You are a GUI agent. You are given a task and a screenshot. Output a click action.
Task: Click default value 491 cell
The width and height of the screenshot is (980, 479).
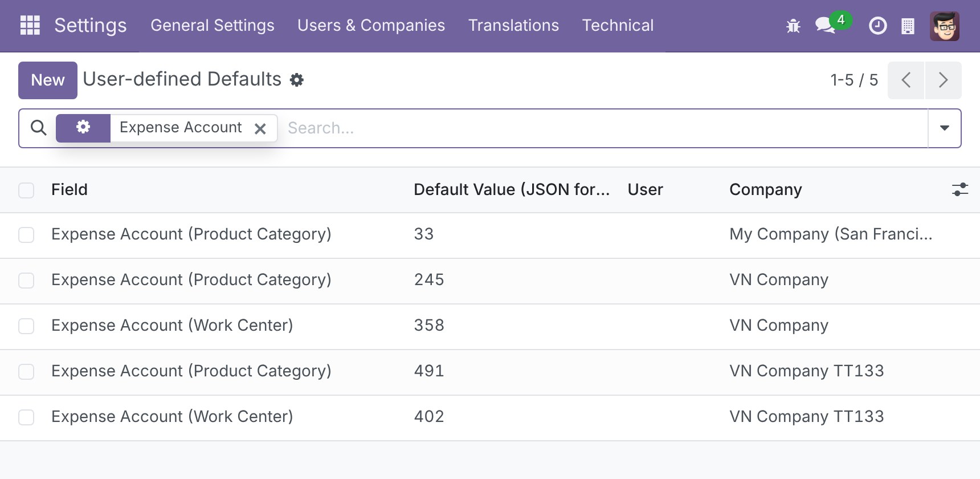(x=429, y=371)
